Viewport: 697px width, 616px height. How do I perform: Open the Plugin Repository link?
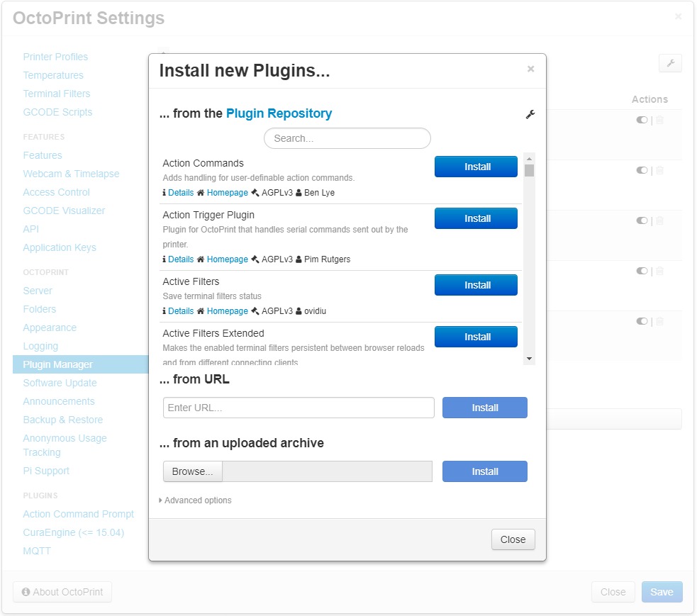279,113
